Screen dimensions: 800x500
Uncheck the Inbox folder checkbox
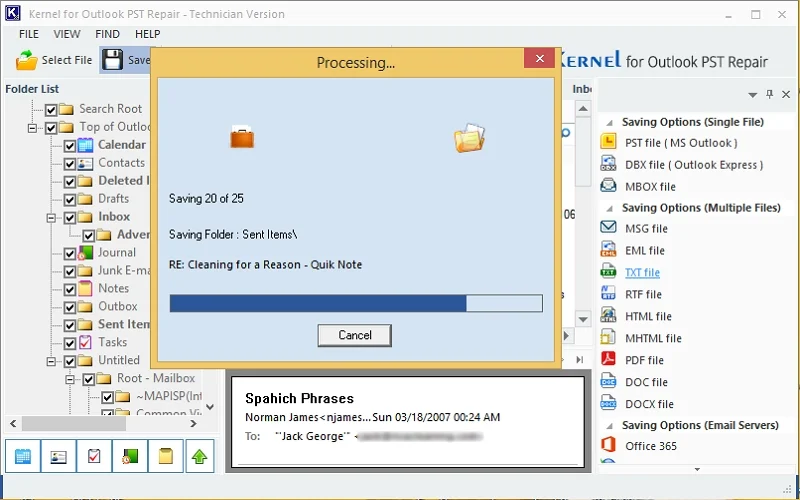click(70, 218)
